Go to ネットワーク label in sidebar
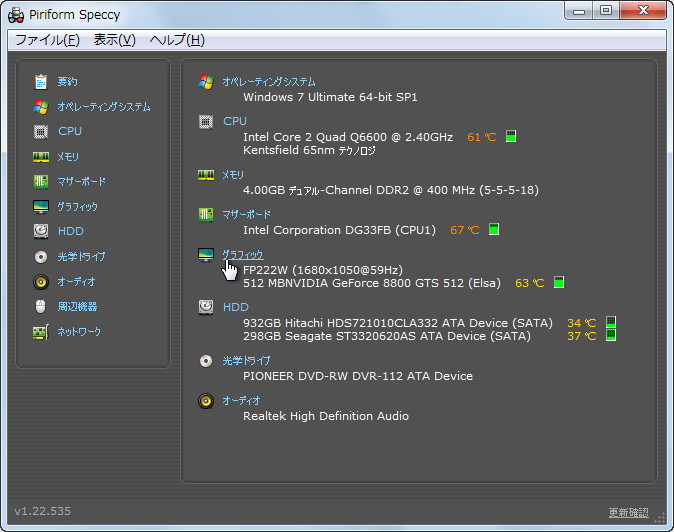Viewport: 674px width, 532px height. [80, 331]
